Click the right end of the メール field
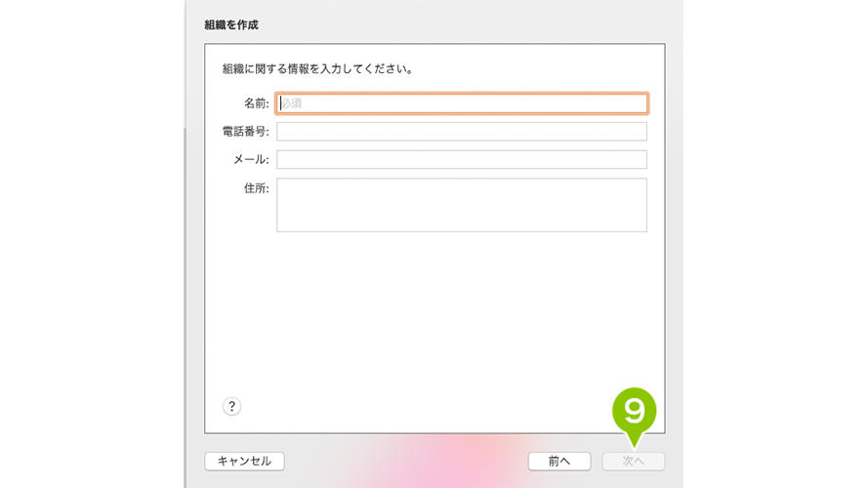This screenshot has width=868, height=488. click(637, 159)
